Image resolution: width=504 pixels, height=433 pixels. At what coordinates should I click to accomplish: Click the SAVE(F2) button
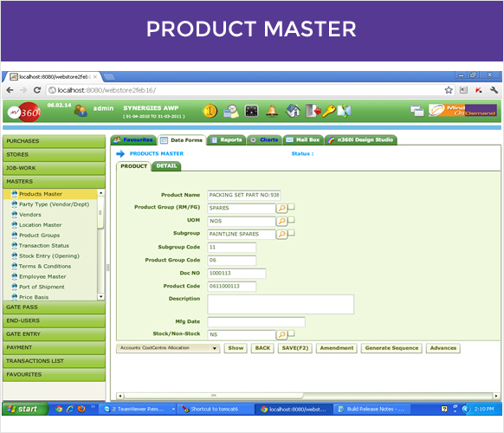[295, 348]
